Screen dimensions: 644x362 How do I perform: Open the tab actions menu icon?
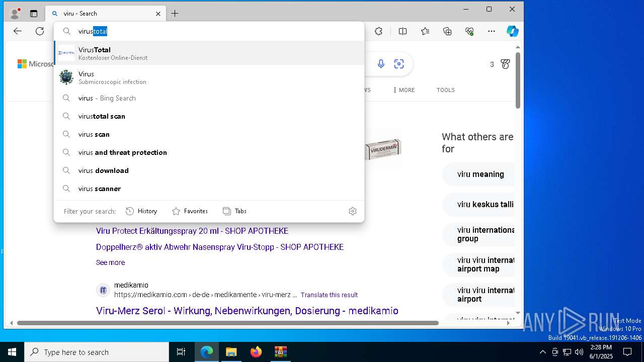(34, 14)
